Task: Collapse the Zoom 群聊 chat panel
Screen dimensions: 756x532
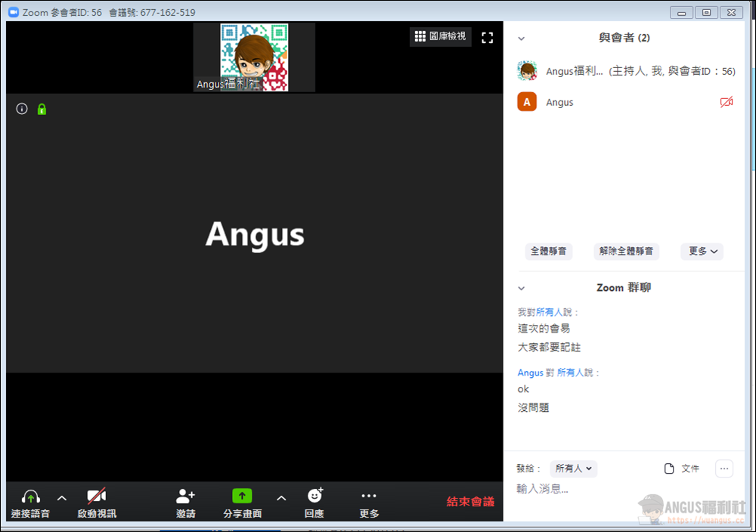Action: pos(521,289)
